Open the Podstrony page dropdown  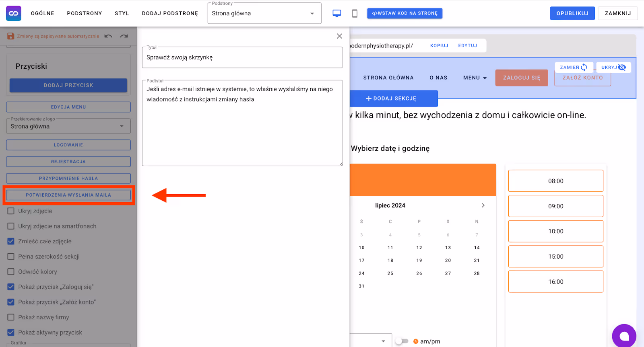point(264,13)
